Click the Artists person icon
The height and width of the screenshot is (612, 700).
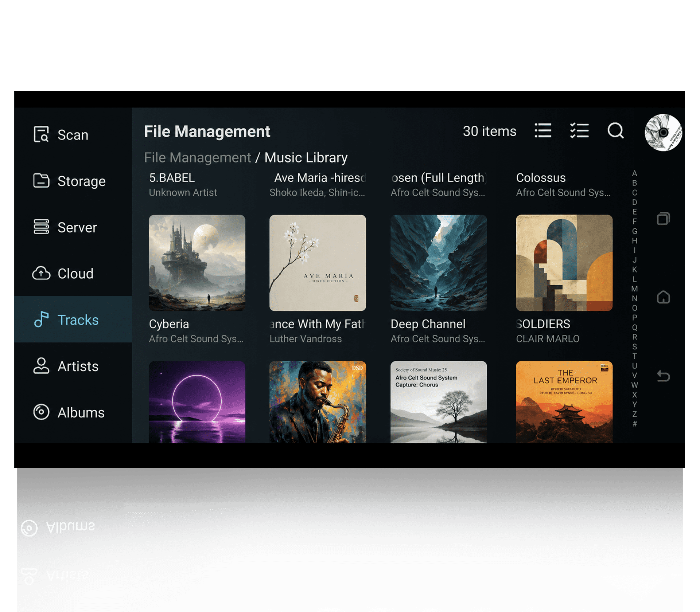(x=41, y=366)
